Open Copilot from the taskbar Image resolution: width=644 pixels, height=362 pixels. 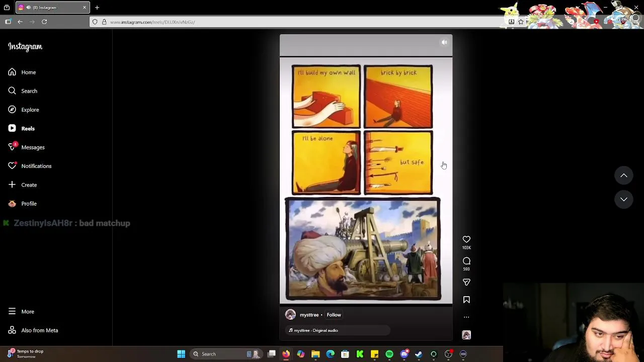300,354
